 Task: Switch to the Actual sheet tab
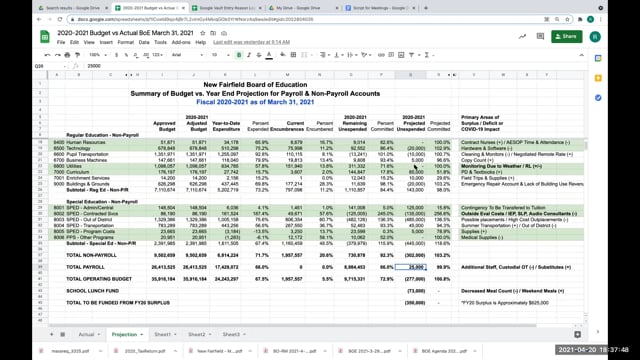click(x=86, y=334)
